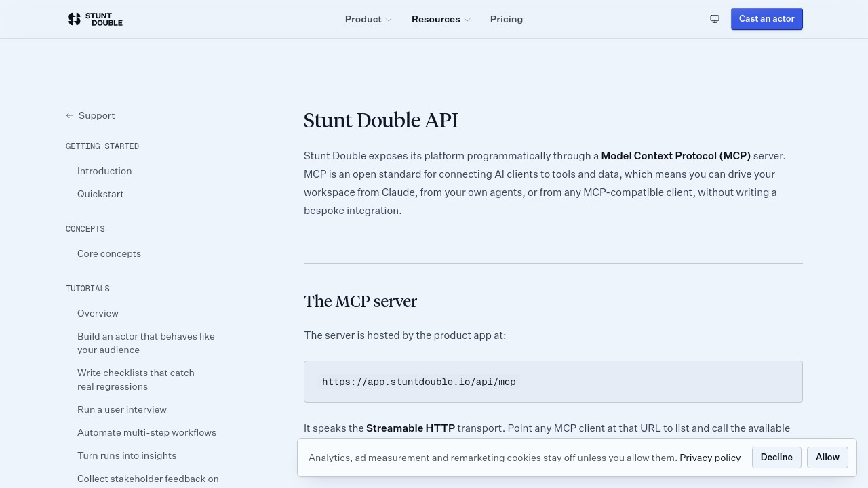Open the Privacy policy link
This screenshot has height=488, width=868.
click(x=710, y=457)
